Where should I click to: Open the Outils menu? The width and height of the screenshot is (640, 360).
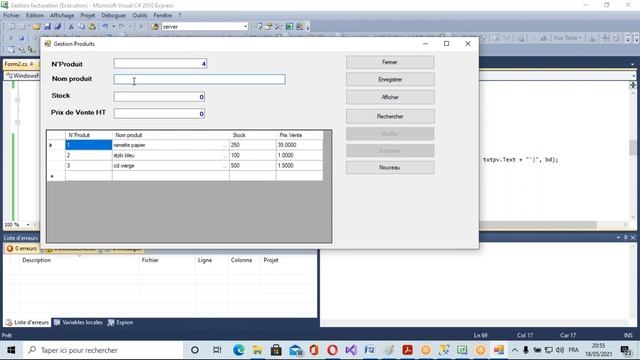pos(140,15)
